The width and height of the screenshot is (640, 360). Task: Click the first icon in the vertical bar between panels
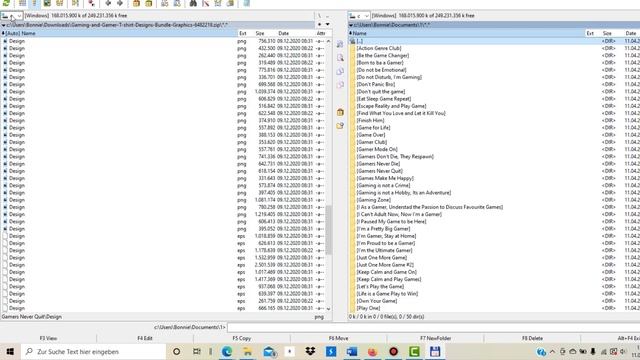(340, 44)
